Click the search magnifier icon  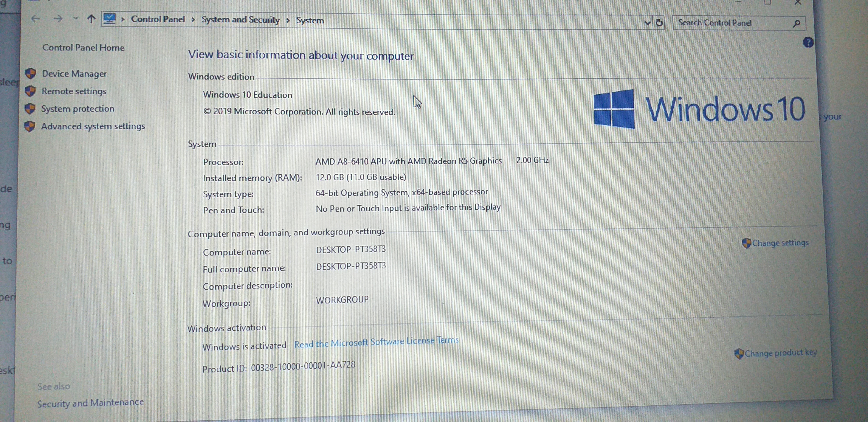coord(797,23)
